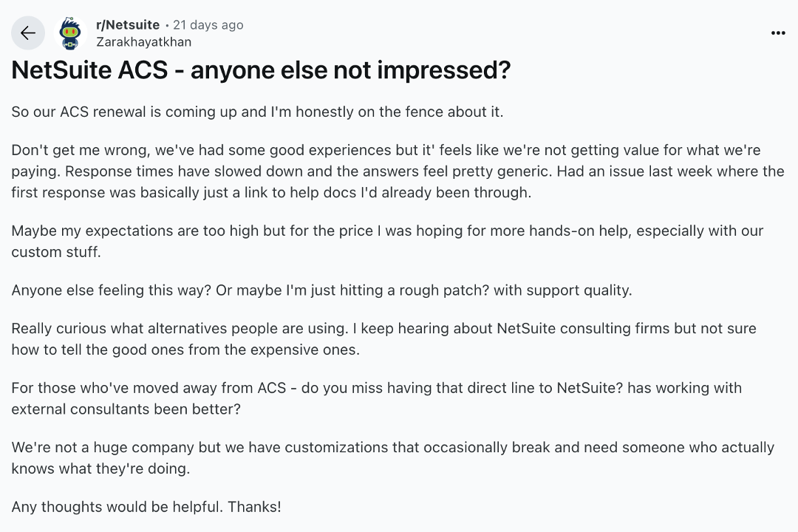Click the line 'So our ACS renewal is coming up'
Viewport: 798px width, 532px height.
(x=257, y=112)
